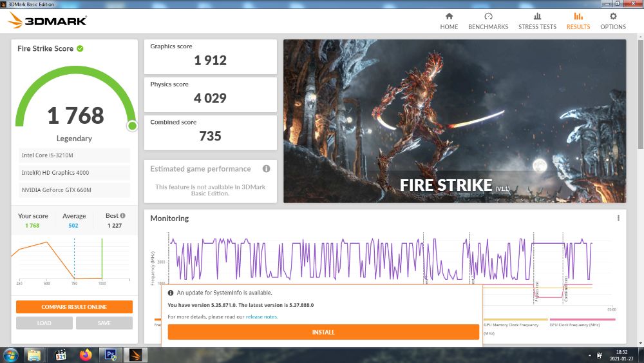Viewport: 644px width, 363px height.
Task: Click the Best score value 1 227
Action: click(115, 226)
